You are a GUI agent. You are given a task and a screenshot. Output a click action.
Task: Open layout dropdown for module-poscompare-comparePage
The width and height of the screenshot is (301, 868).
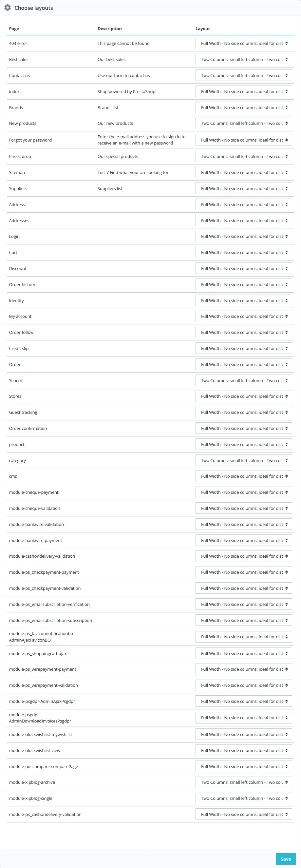point(243,766)
